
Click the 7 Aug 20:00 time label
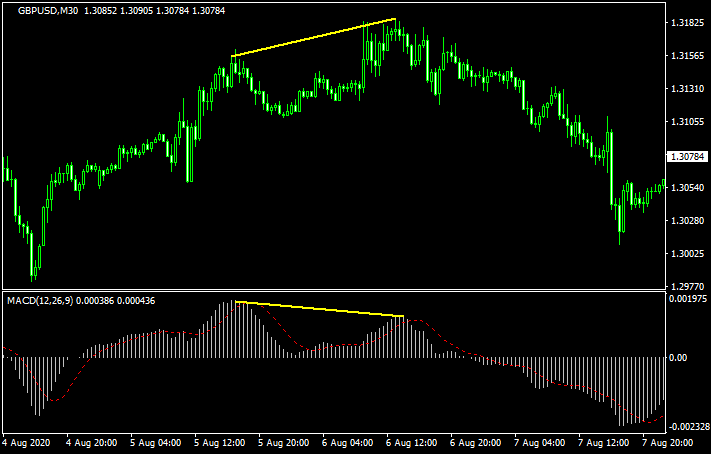(666, 441)
